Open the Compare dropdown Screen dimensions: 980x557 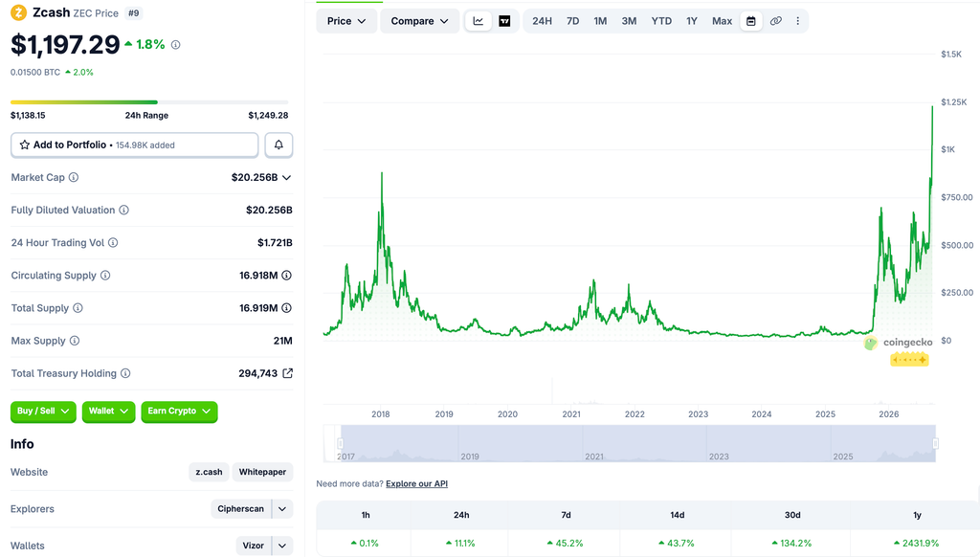(x=419, y=21)
